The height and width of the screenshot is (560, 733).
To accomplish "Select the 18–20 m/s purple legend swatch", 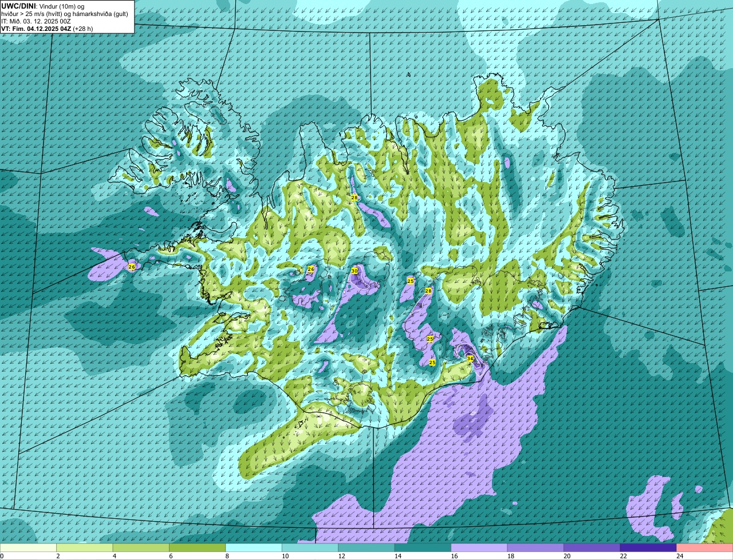I will click(535, 548).
